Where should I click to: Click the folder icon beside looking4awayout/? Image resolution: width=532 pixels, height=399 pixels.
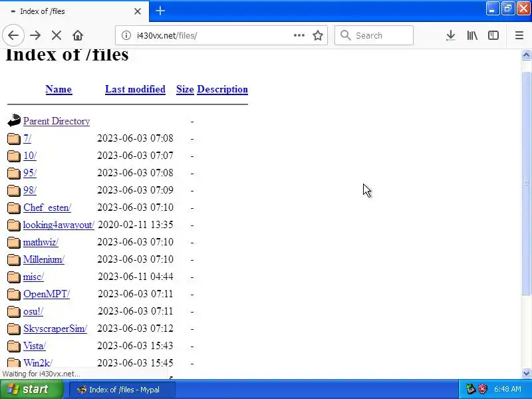(x=13, y=225)
